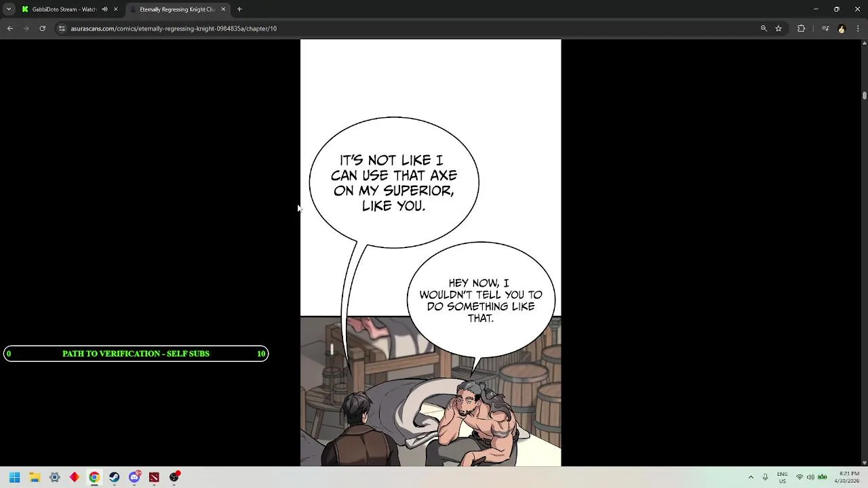Open the media controls button

coord(825,28)
